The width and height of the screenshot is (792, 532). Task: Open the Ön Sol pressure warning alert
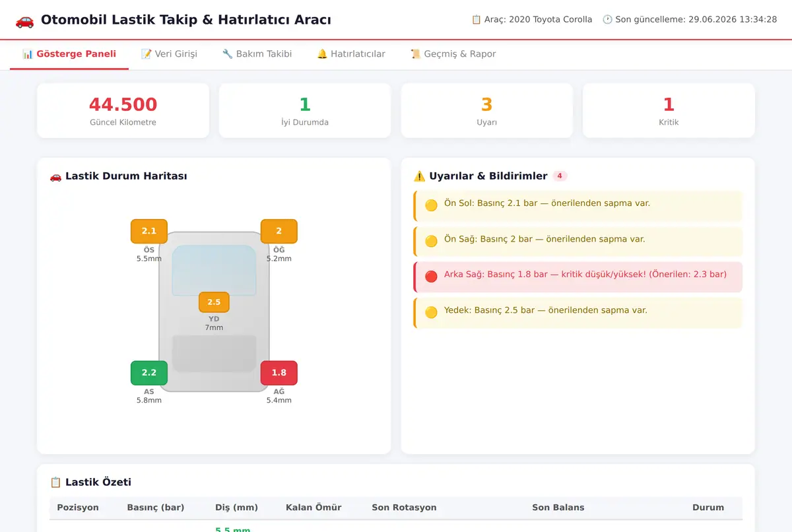[577, 206]
